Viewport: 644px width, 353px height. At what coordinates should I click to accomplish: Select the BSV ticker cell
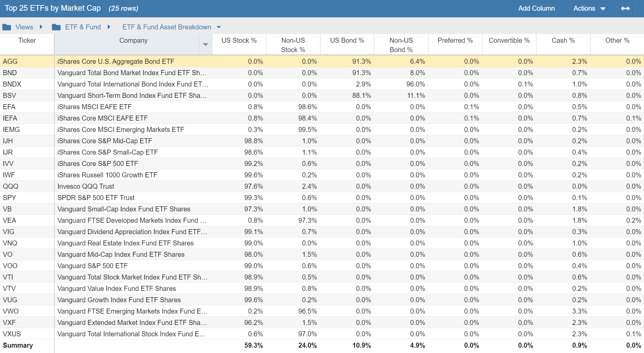coord(27,96)
